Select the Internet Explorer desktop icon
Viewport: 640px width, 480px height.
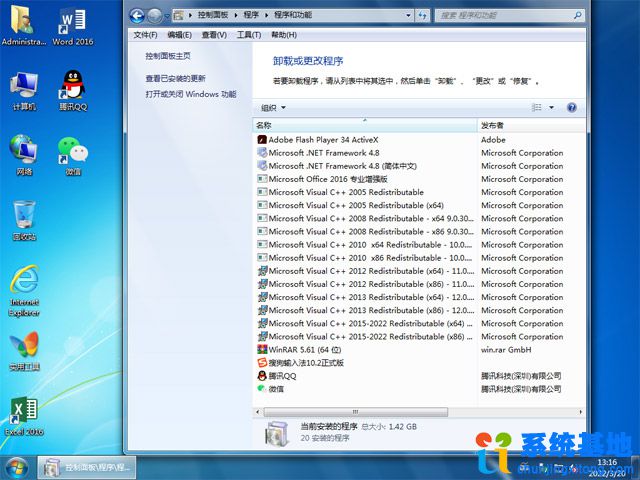click(24, 291)
